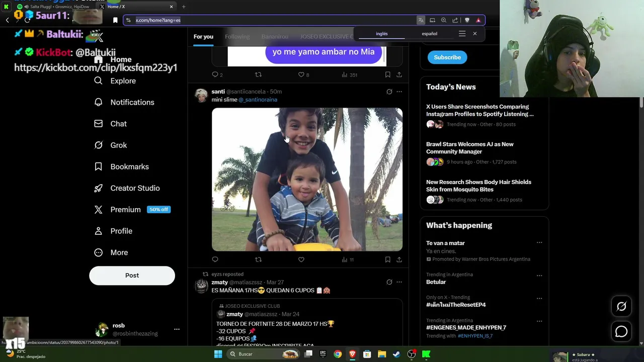This screenshot has width=644, height=362.
Task: Open Bookmarks in the sidebar
Action: point(122,166)
